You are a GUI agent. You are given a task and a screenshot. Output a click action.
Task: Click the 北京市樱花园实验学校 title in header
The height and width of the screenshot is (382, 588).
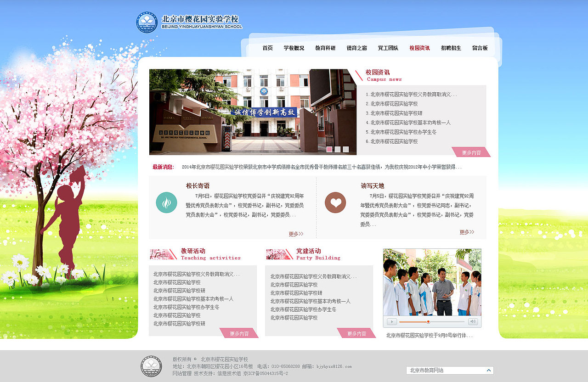pos(200,19)
